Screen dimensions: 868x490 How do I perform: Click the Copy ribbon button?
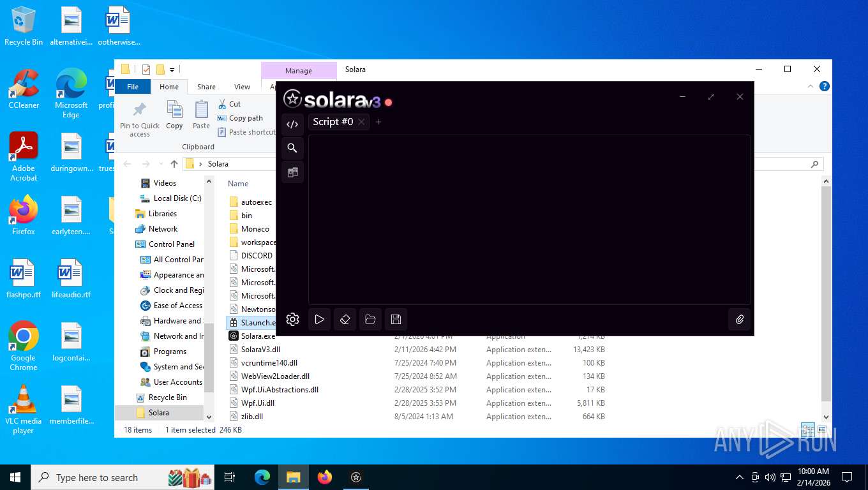[174, 115]
